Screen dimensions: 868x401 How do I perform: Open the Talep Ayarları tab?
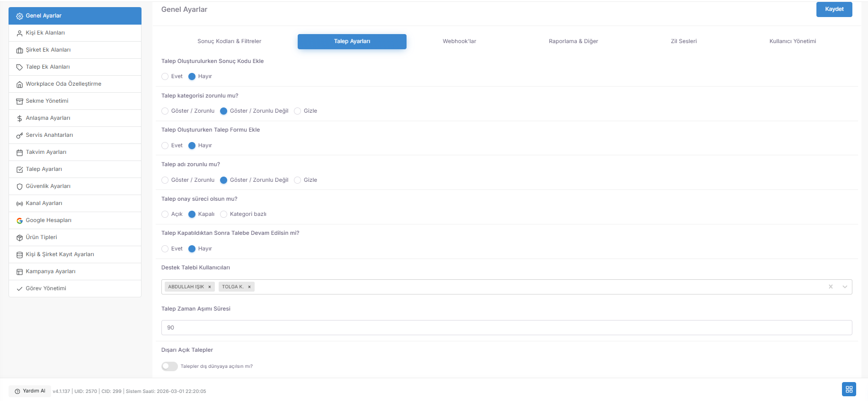click(x=352, y=41)
